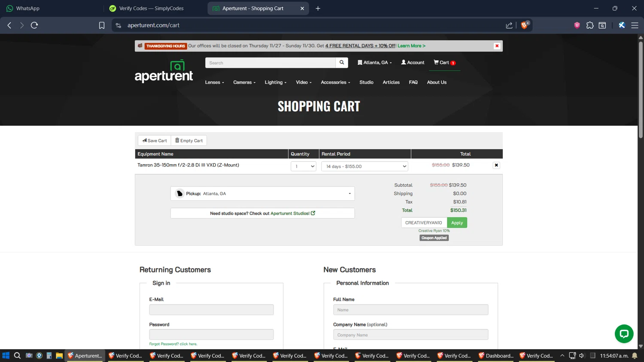Bookmark this page
This screenshot has width=644, height=362.
tap(102, 25)
